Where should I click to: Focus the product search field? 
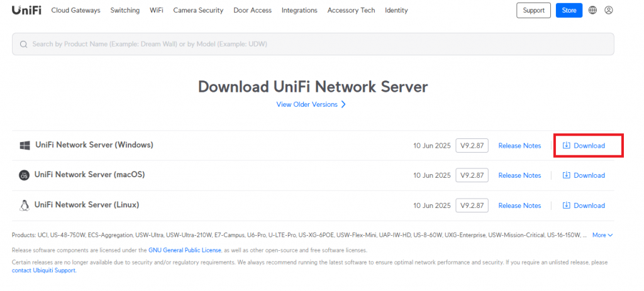tap(313, 44)
